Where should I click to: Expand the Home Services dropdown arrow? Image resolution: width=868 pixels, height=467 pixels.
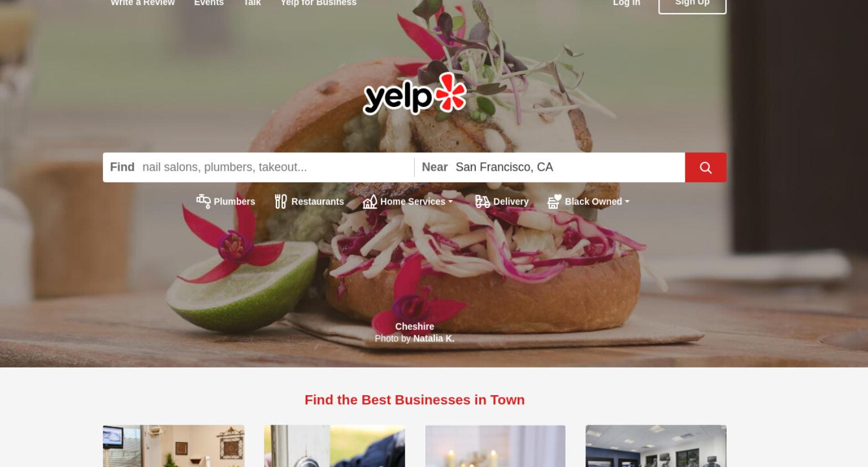tap(450, 201)
